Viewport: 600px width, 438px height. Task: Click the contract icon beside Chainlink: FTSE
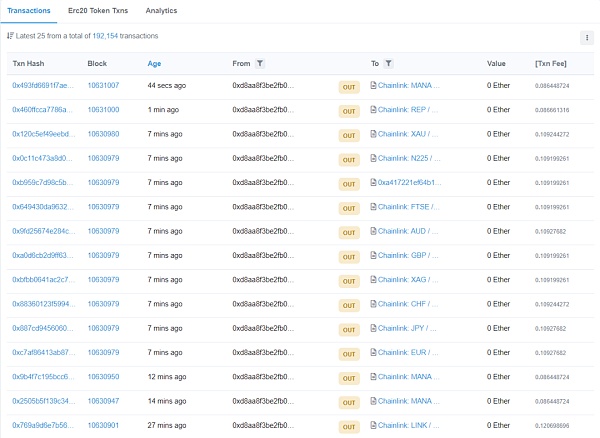[x=373, y=207]
